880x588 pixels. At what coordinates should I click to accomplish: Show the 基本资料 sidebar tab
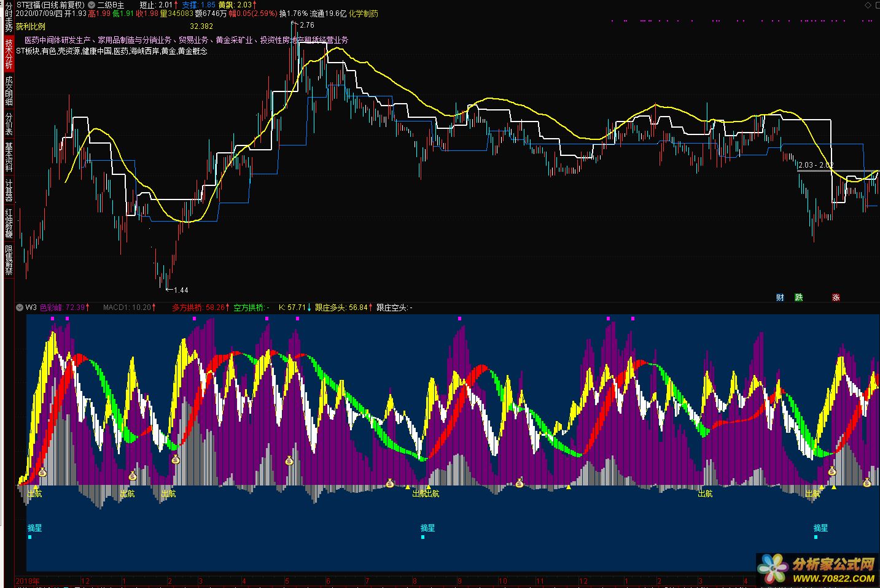(x=9, y=157)
